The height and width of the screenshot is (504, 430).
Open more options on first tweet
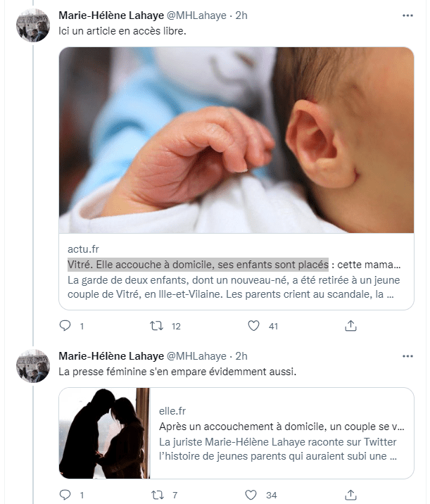[407, 15]
